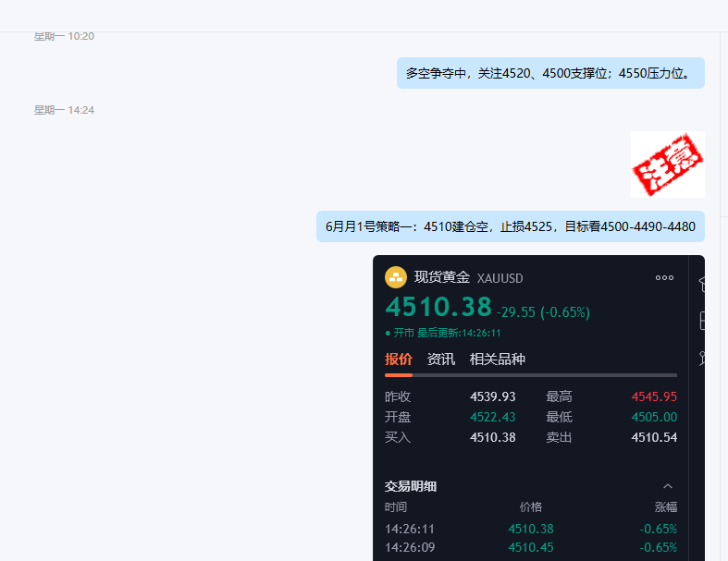Click price 4510.45 in trade details

click(531, 547)
